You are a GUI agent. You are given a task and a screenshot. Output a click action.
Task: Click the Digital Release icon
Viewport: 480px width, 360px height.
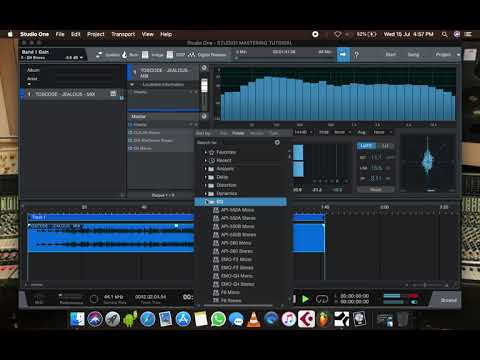pyautogui.click(x=191, y=55)
